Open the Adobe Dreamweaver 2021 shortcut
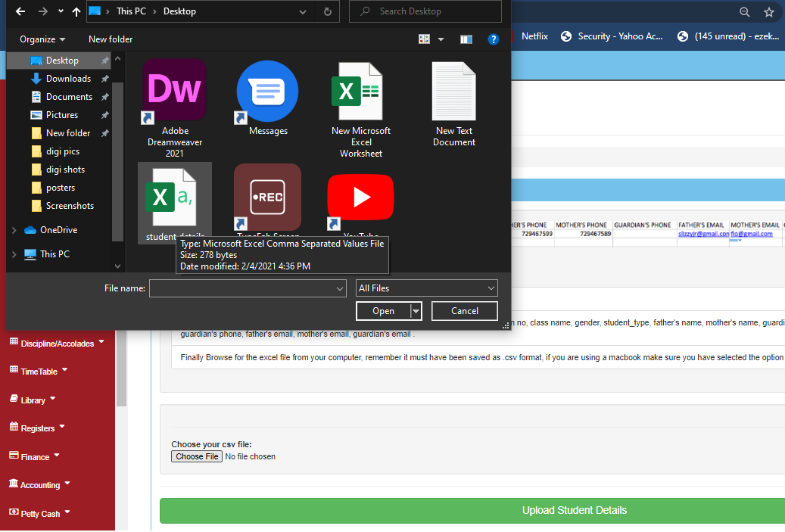Screen dimensions: 785x532 click(174, 91)
